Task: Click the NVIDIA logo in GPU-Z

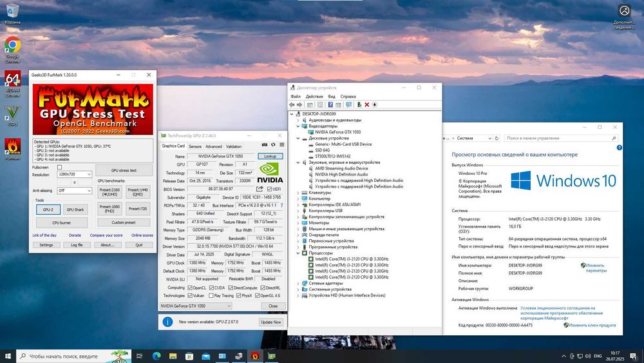Action: [270, 173]
